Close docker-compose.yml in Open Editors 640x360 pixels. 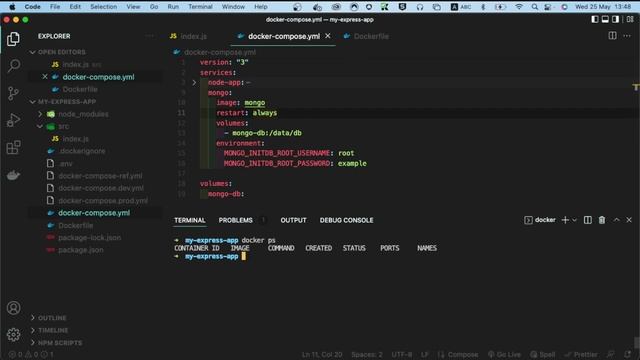[x=45, y=77]
